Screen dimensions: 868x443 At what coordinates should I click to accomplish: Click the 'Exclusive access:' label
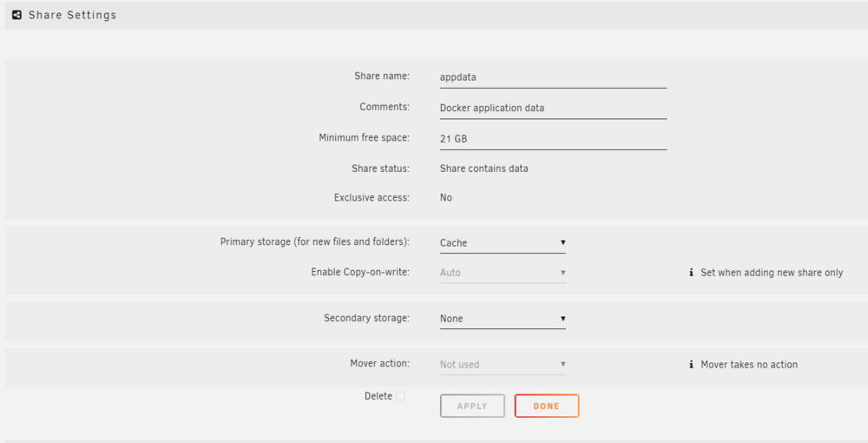(x=372, y=198)
